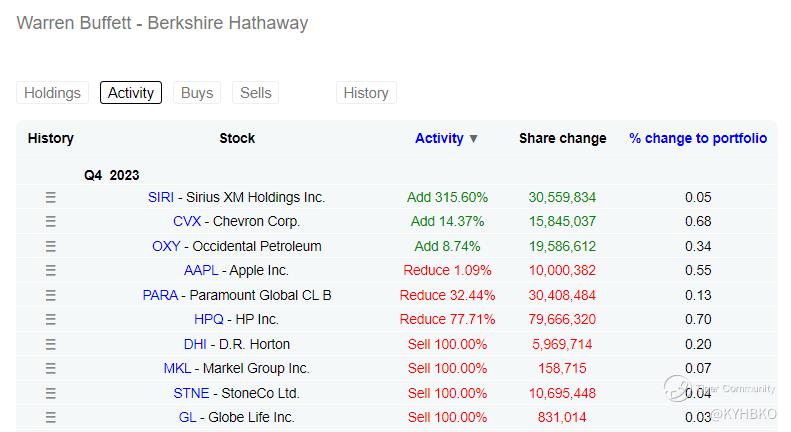
Task: Open history icon for Chevron Corp. row
Action: (x=50, y=222)
